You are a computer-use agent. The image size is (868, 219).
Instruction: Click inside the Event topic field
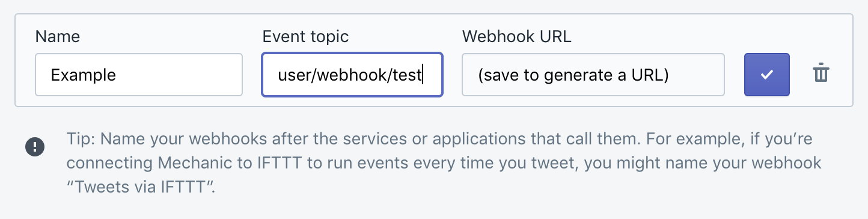352,75
